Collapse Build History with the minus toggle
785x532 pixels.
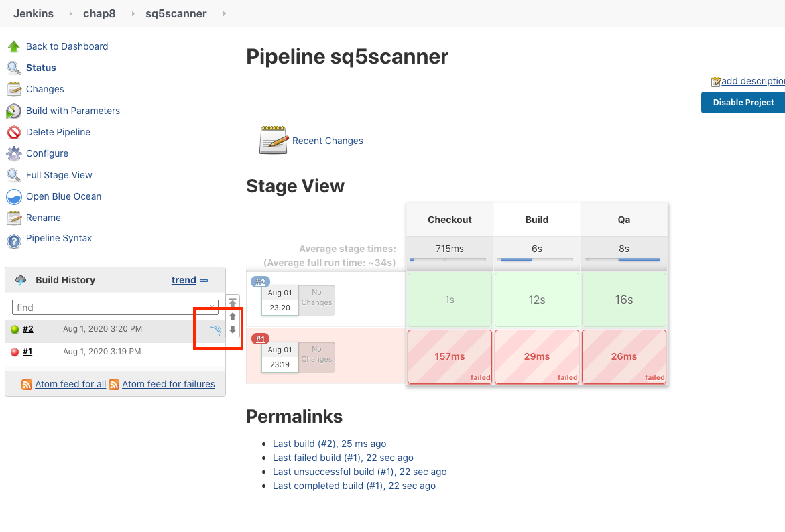204,281
